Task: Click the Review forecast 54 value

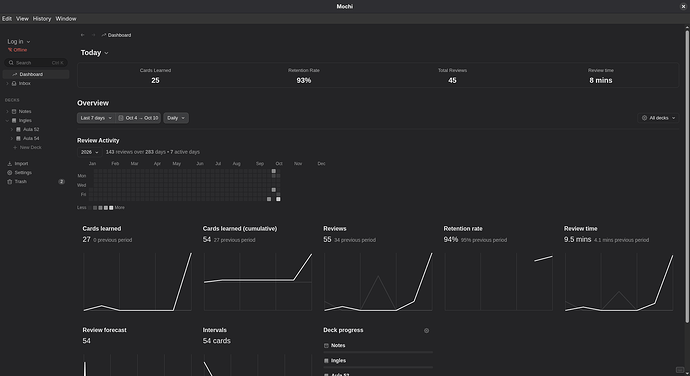Action: coord(86,341)
